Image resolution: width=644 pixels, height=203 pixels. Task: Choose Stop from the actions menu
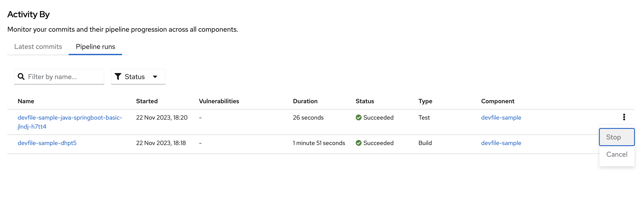(x=616, y=137)
